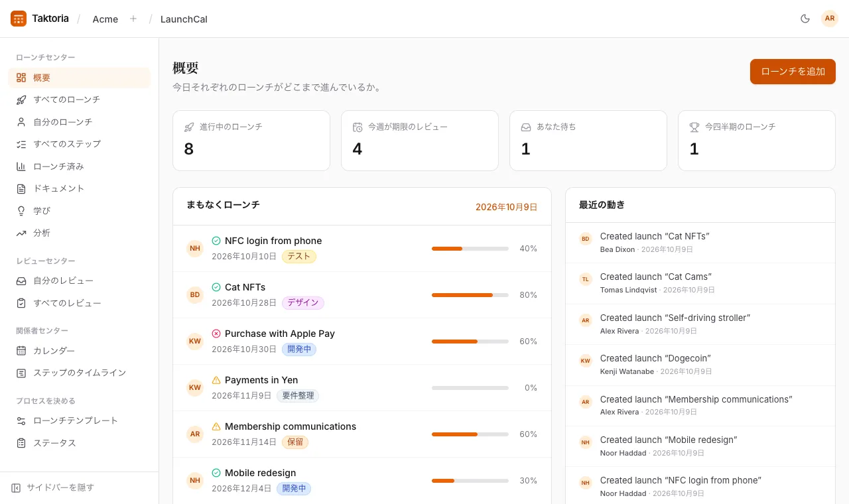Open the あなた待ち stat card
Viewport: 849px width, 504px height.
pyautogui.click(x=588, y=141)
